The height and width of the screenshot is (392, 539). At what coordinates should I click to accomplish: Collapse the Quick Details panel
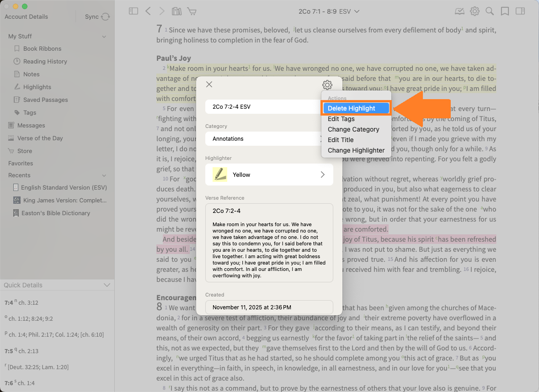click(x=107, y=285)
